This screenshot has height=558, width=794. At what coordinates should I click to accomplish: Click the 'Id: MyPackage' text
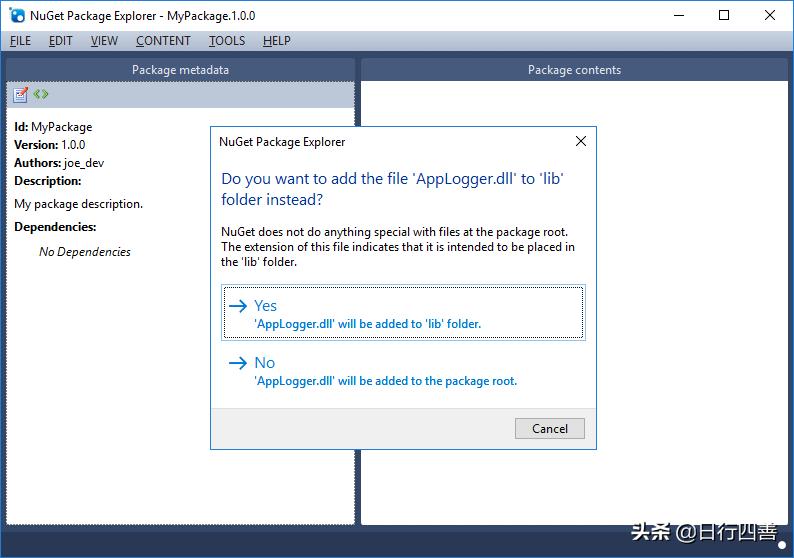click(53, 127)
